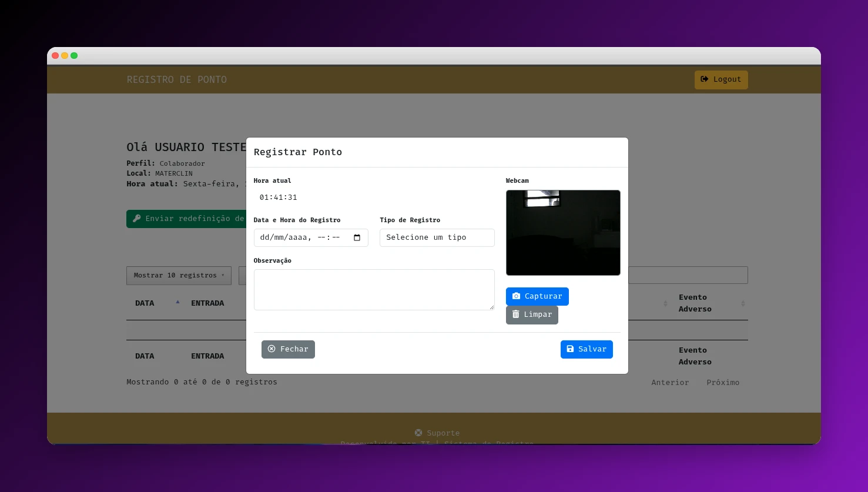Click inside the Observação text area
The image size is (868, 492).
[374, 290]
